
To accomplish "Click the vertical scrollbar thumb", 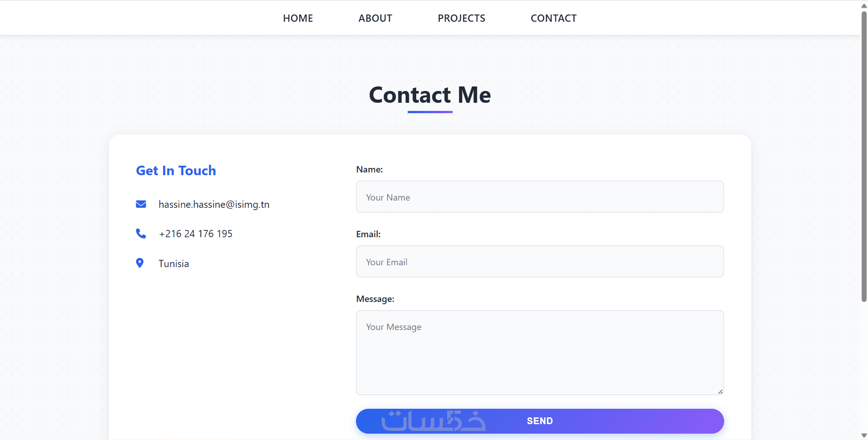I will [x=864, y=154].
